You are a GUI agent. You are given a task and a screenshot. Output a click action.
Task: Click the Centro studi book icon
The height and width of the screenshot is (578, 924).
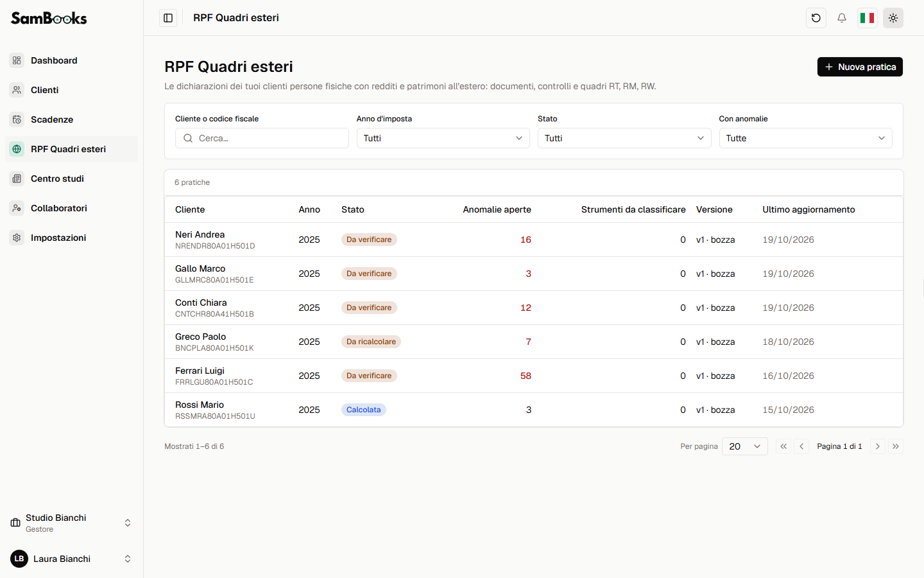pyautogui.click(x=17, y=179)
